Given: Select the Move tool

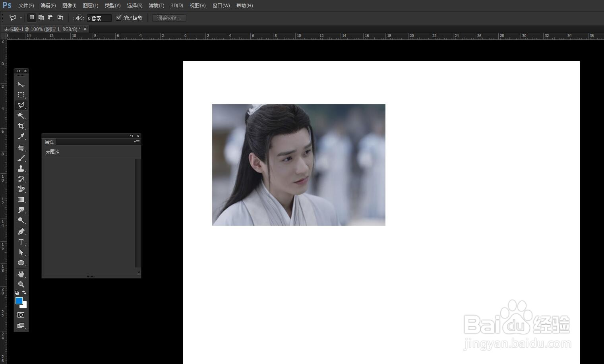Looking at the screenshot, I should (21, 84).
